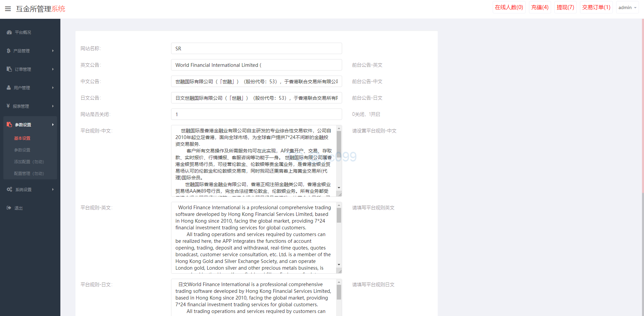Click the hamburger menu icon
Viewport: 644px width, 316px height.
pos(8,9)
